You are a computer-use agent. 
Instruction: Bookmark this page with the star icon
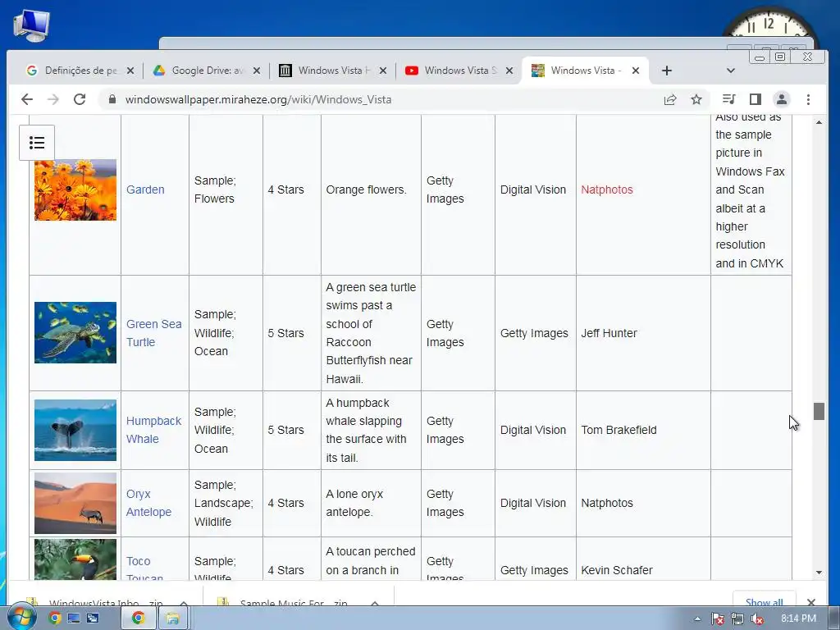(696, 99)
